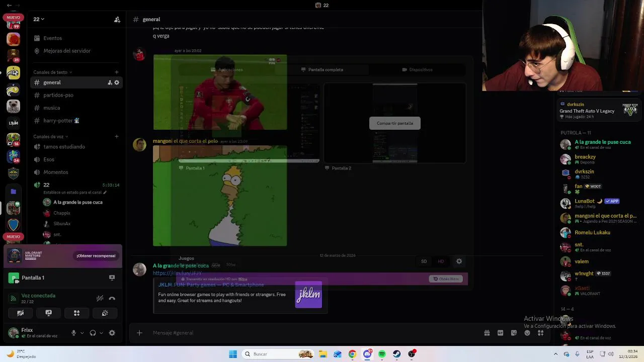Switch to Dispositivos tab
Image resolution: width=644 pixels, height=362 pixels.
coord(417,70)
